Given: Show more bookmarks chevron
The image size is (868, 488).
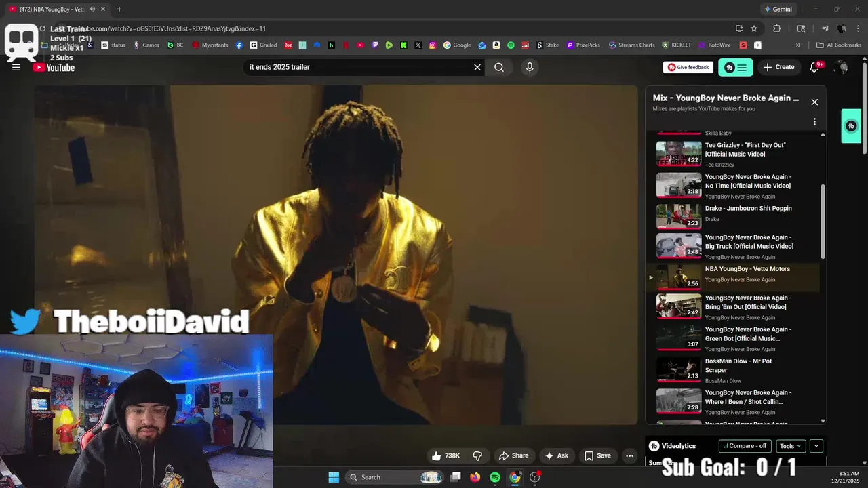Looking at the screenshot, I should (798, 45).
